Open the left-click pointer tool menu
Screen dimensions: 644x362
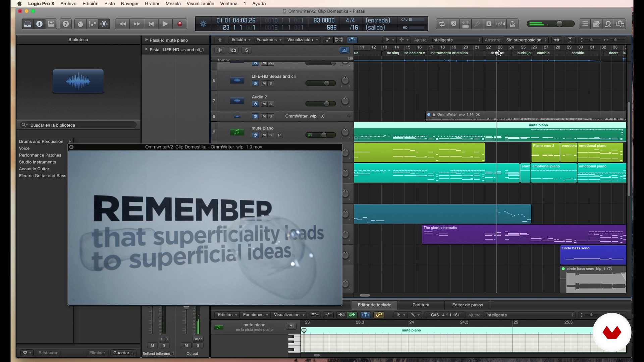[390, 40]
